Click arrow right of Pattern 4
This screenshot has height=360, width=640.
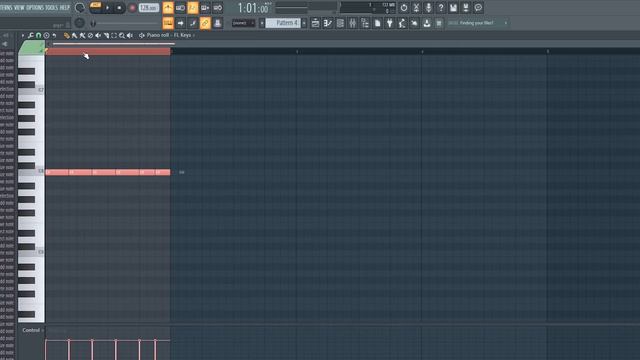tap(304, 23)
